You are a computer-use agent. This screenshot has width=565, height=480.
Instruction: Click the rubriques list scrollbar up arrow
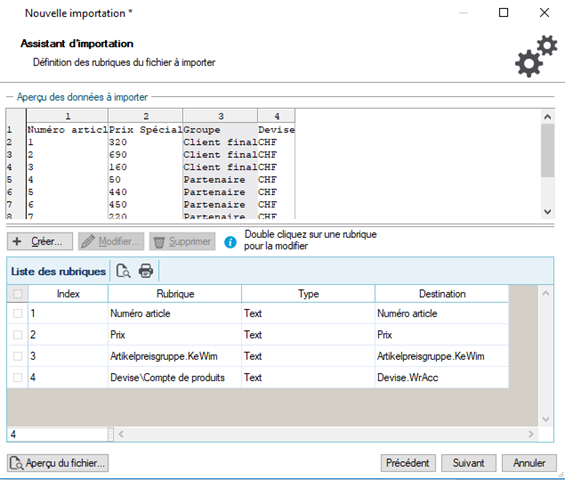(546, 293)
